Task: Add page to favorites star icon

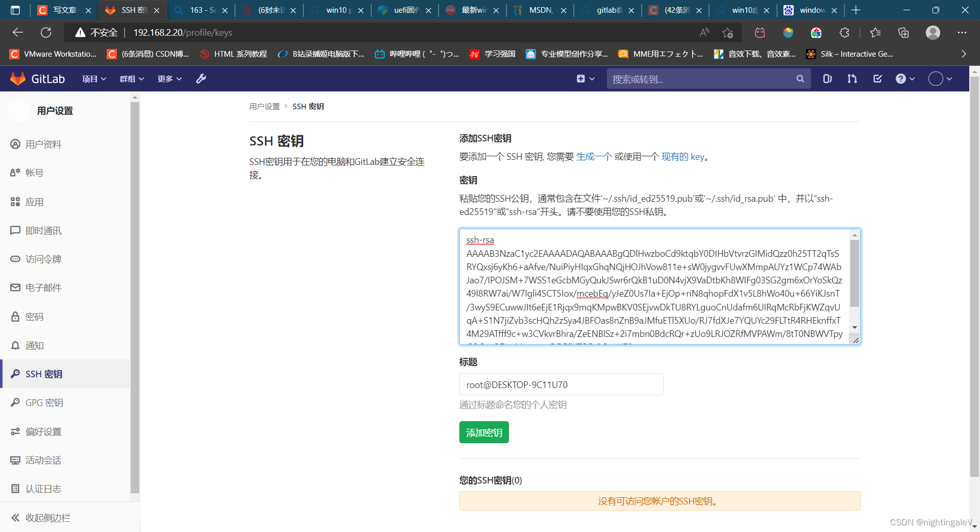Action: point(727,33)
